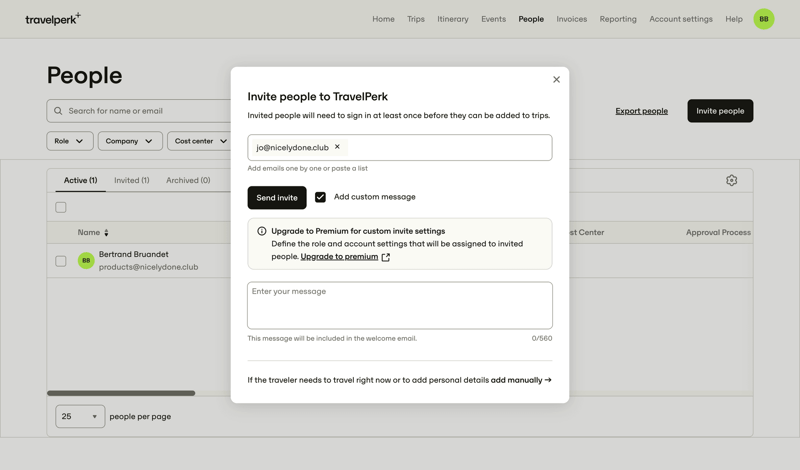Viewport: 800px width, 470px height.
Task: Follow the Upgrade to premium link
Action: 339,257
